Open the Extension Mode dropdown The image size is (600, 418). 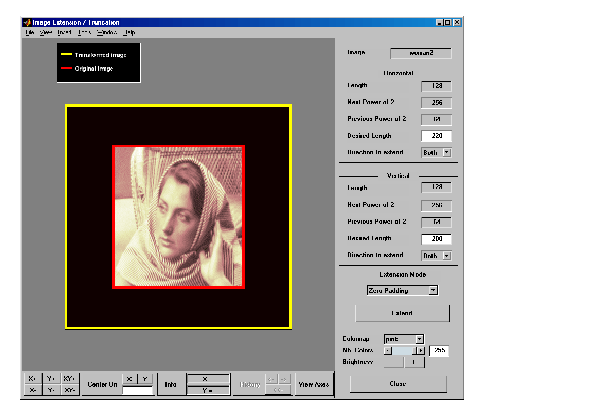pos(402,291)
